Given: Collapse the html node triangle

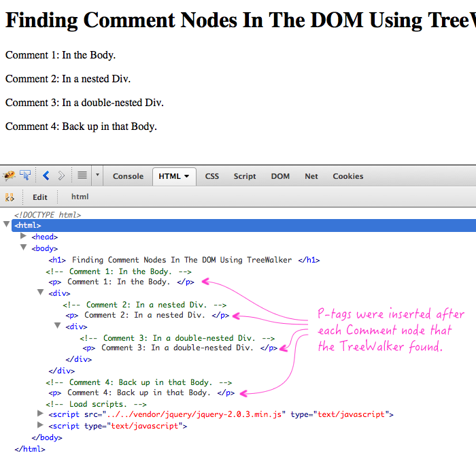Looking at the screenshot, I should coord(6,224).
